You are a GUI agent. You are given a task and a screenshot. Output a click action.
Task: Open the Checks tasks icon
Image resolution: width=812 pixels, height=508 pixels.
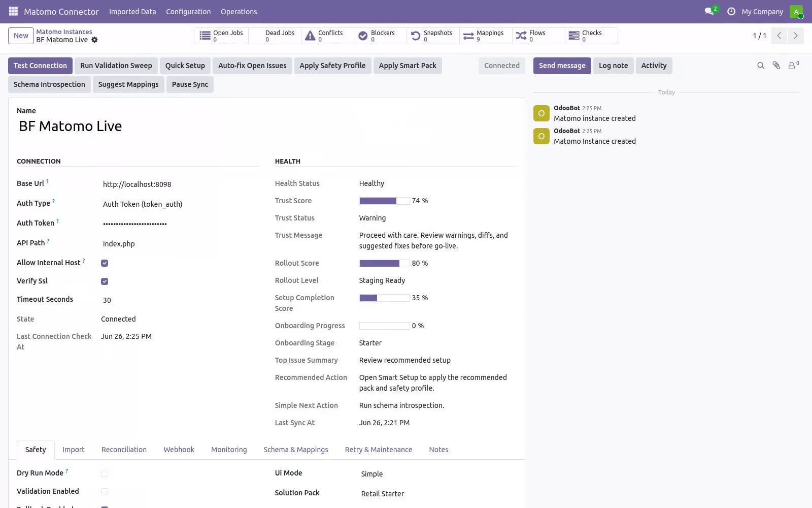[574, 36]
